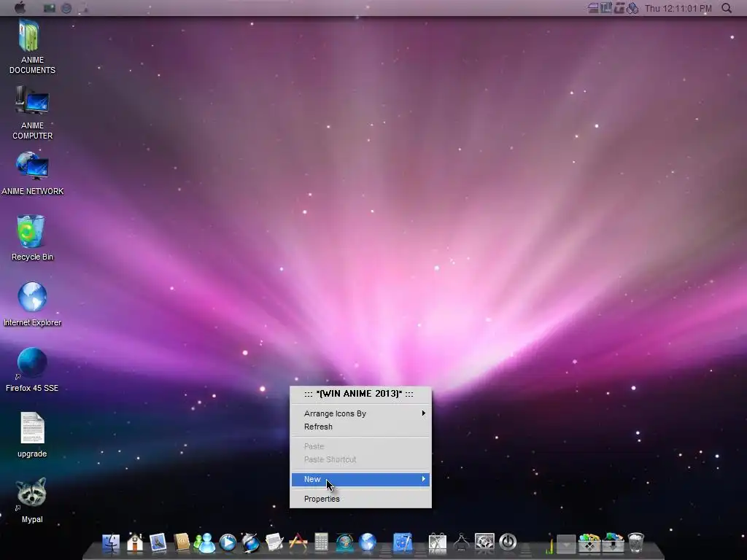Viewport: 747px width, 560px height.
Task: Select Arrange Icons By menu entry
Action: [360, 413]
